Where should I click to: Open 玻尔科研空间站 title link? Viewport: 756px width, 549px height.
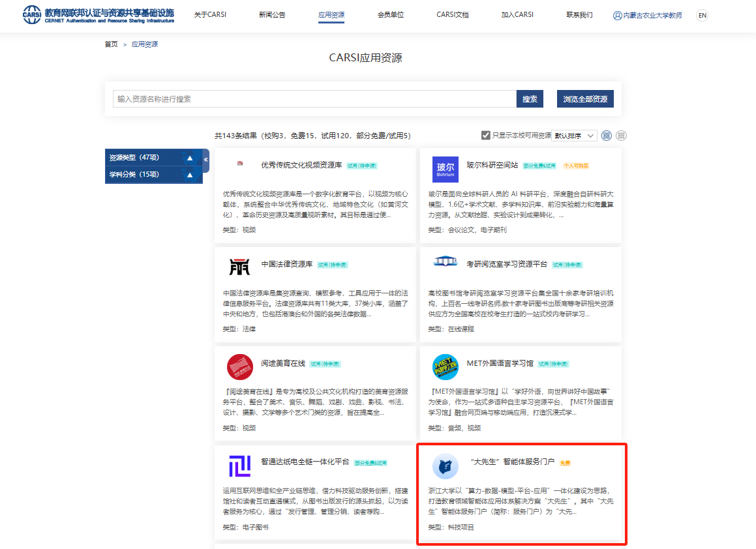click(492, 165)
